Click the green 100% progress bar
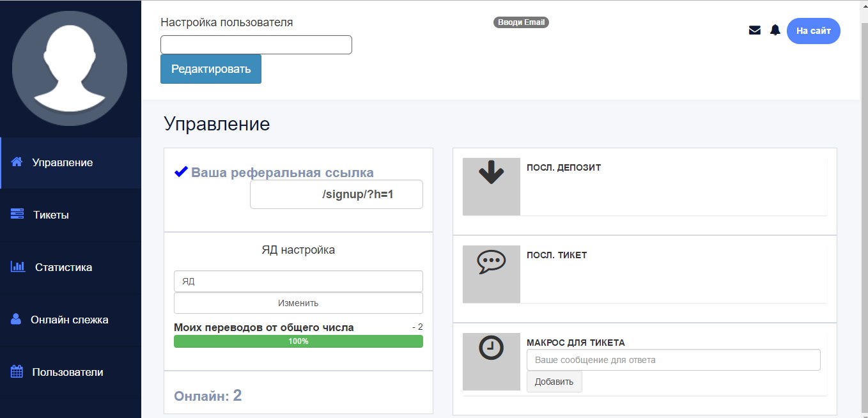The image size is (868, 418). [x=298, y=341]
